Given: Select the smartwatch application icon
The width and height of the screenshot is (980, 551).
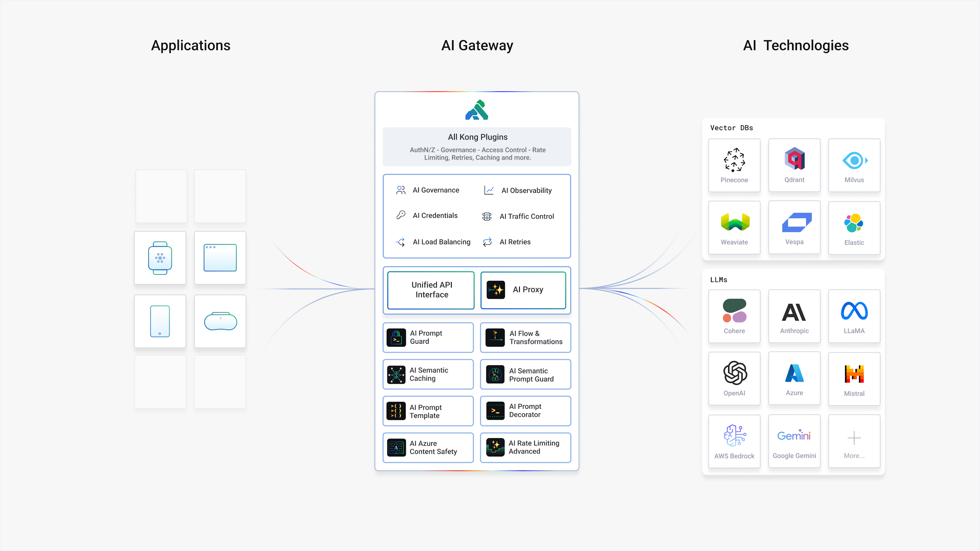Looking at the screenshot, I should click(160, 258).
